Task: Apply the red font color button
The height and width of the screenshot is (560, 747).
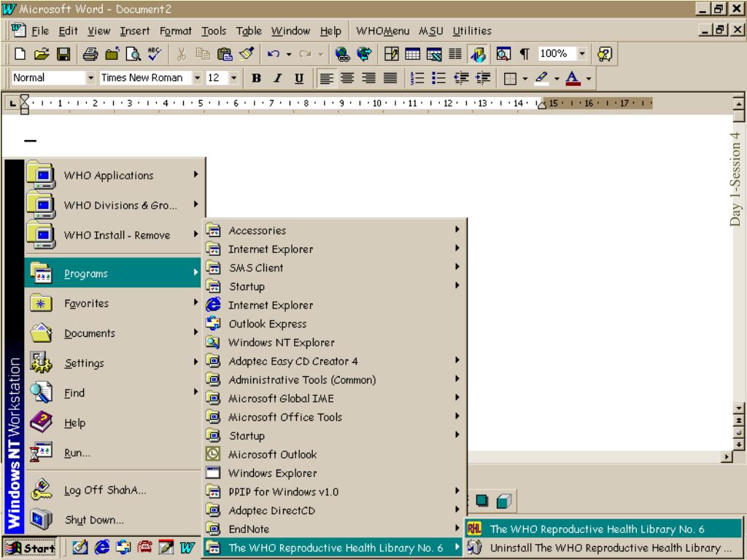Action: click(x=573, y=78)
